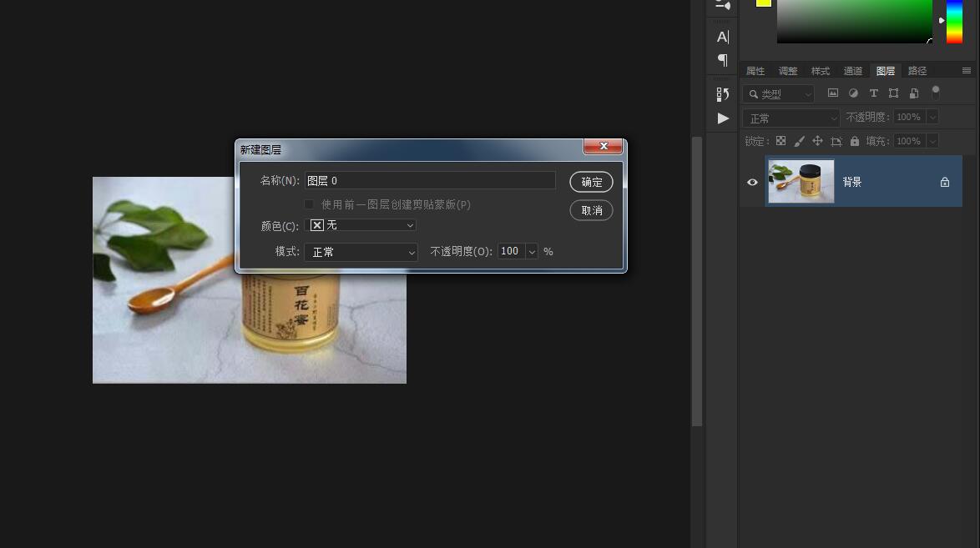Toggle visibility of the 背景 layer

pyautogui.click(x=752, y=182)
